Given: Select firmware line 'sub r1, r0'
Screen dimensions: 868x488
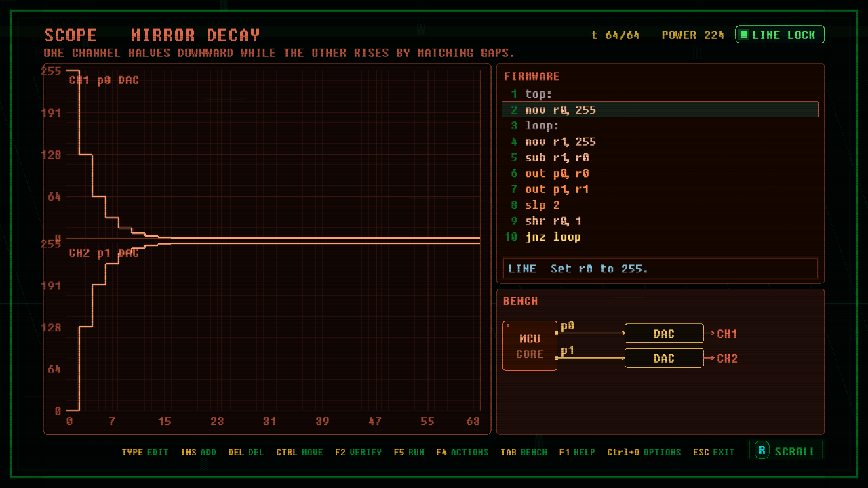Looking at the screenshot, I should [x=660, y=157].
